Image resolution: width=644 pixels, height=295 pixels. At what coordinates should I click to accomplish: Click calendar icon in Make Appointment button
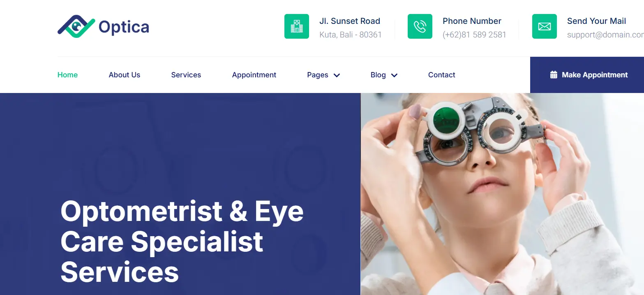[554, 75]
